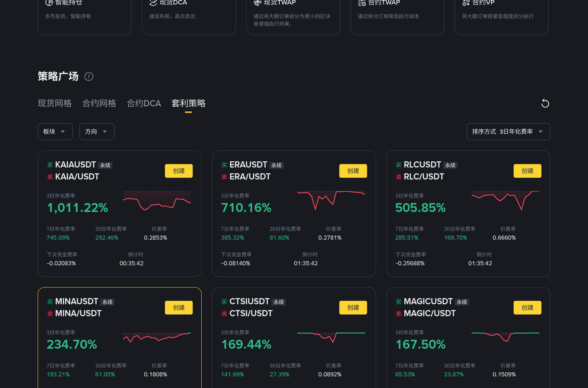588x388 pixels.
Task: Select the 套利策略 tab
Action: click(188, 103)
